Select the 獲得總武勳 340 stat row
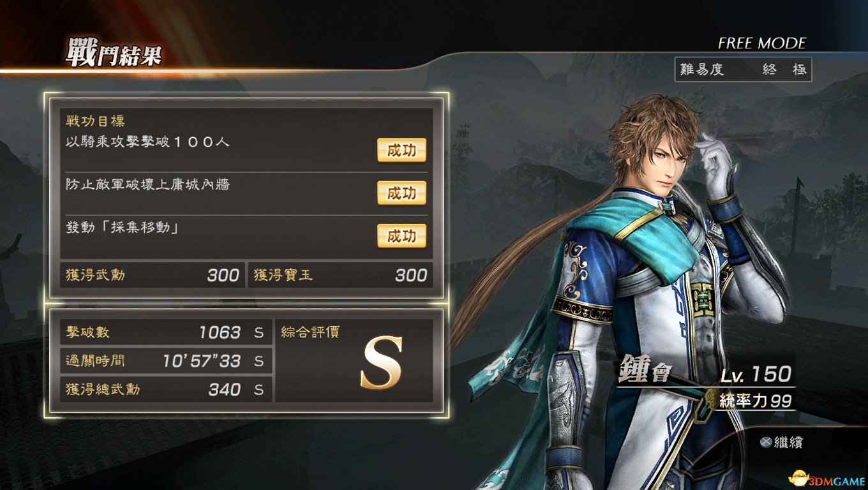The width and height of the screenshot is (868, 490). [166, 389]
